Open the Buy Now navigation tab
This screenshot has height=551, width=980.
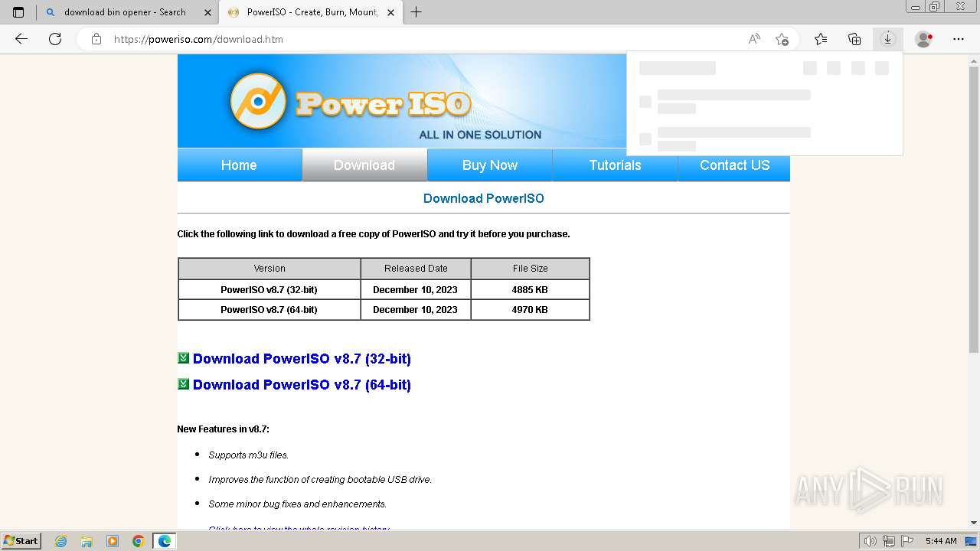click(490, 165)
